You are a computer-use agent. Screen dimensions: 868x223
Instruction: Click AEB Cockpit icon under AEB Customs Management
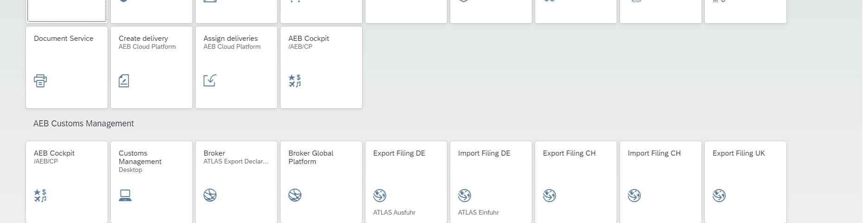[x=40, y=196]
